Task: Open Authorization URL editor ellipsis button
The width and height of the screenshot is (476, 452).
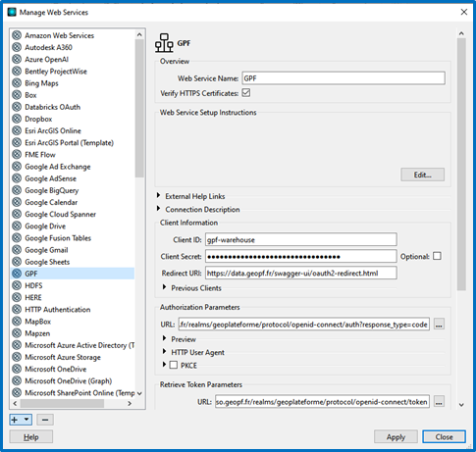Action: [x=439, y=325]
